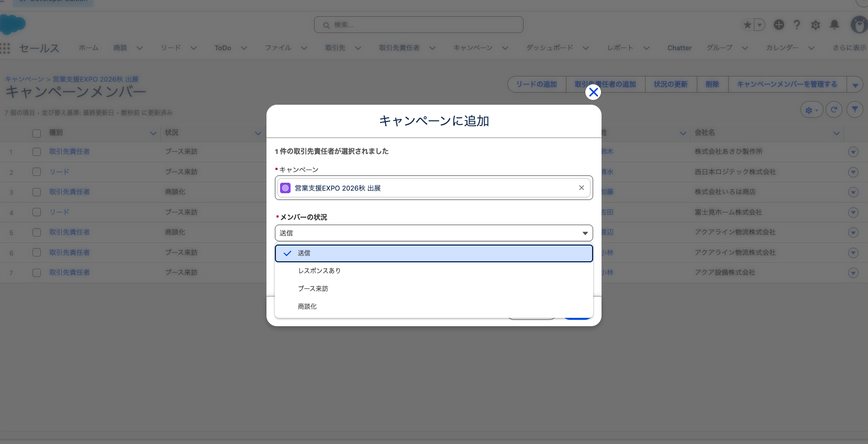The image size is (868, 444).
Task: Select the レスポンスあり option
Action: point(433,271)
